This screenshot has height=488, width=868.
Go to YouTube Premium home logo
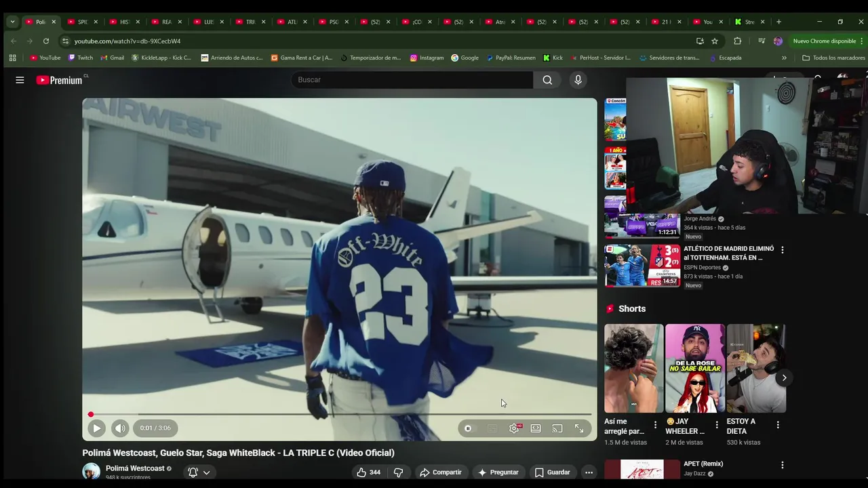click(60, 80)
